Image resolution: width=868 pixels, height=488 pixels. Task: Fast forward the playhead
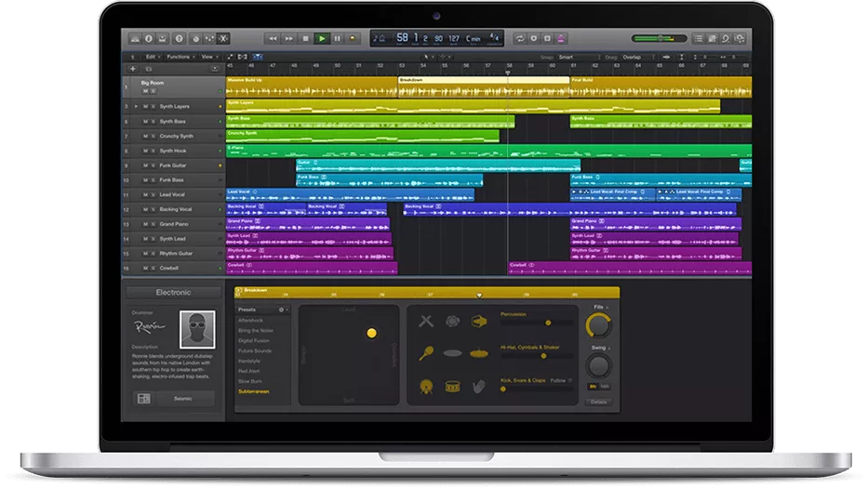[288, 39]
